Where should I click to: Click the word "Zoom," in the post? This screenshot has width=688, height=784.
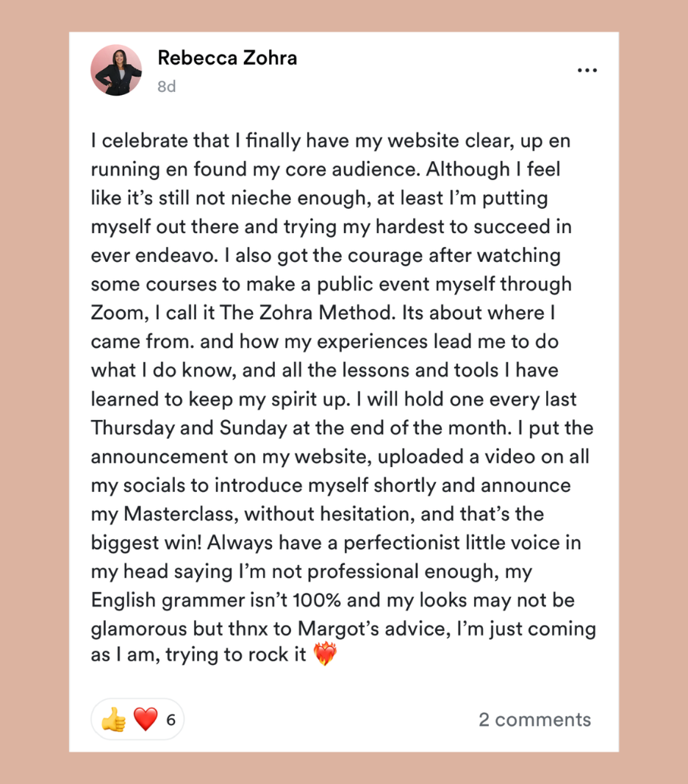coord(120,313)
